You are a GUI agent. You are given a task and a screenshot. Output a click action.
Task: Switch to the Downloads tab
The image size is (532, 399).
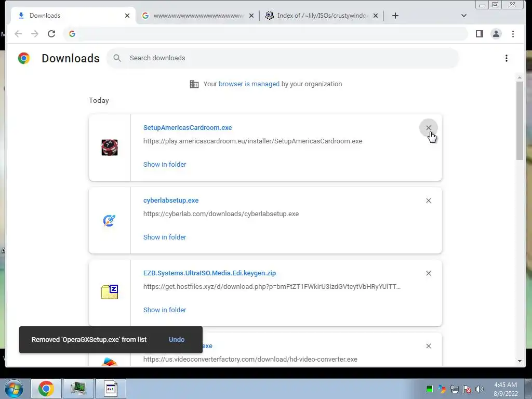pyautogui.click(x=73, y=16)
